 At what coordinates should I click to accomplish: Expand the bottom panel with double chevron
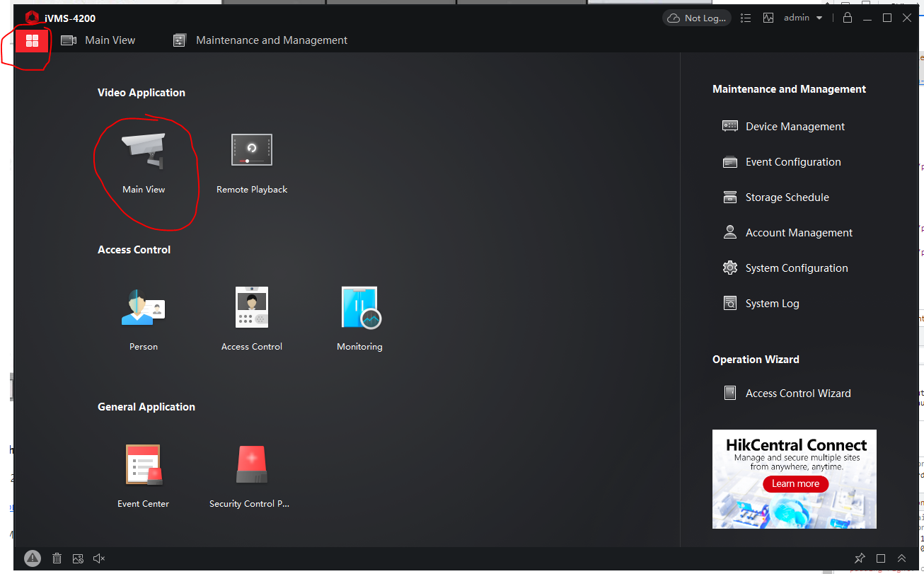901,558
